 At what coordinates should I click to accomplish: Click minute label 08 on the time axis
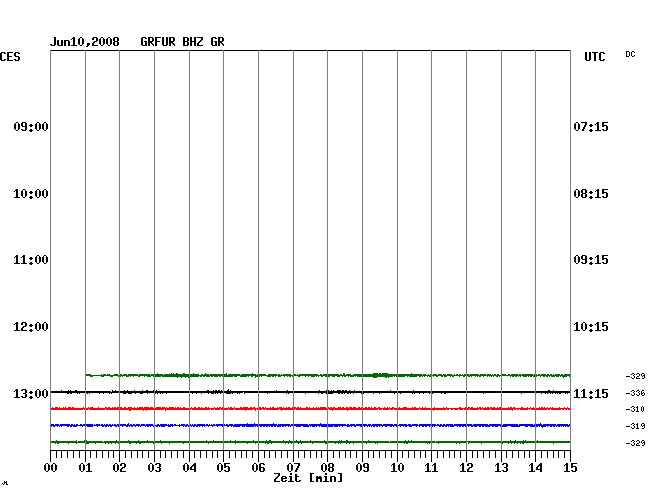click(x=327, y=468)
